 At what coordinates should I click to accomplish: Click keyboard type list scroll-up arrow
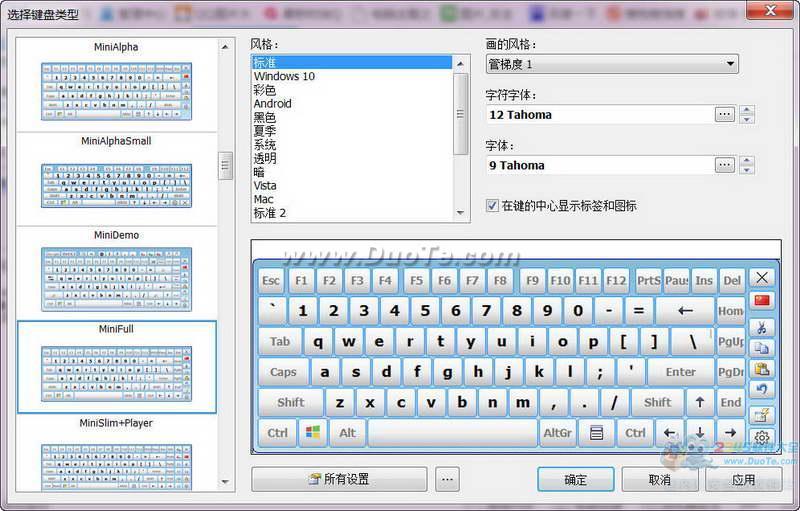point(225,47)
